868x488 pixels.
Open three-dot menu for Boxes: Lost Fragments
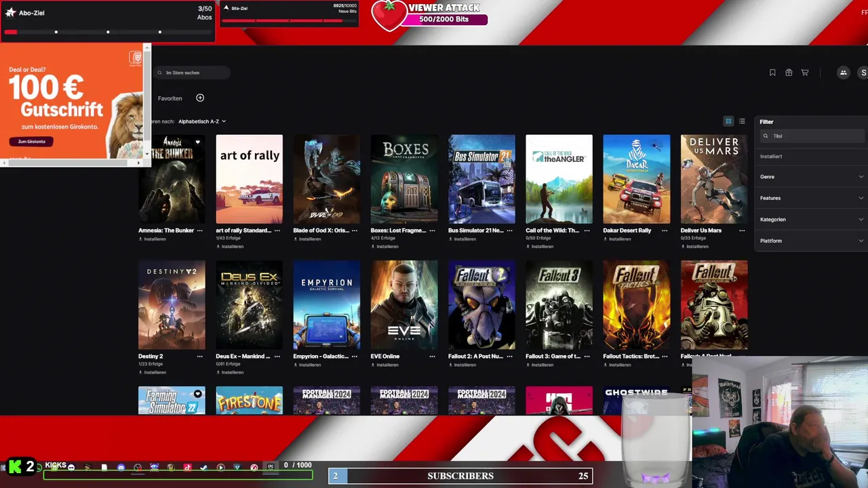[x=432, y=230]
